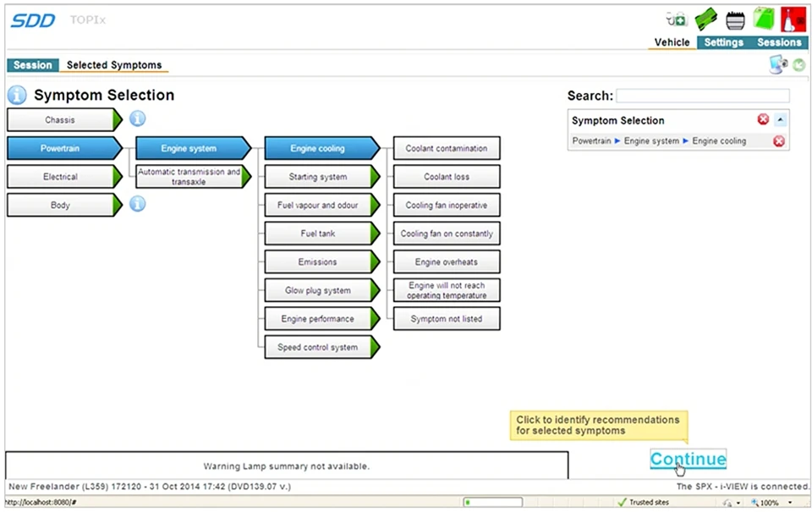The width and height of the screenshot is (812, 512).
Task: Choose Cooling fan on constantly symptom
Action: pos(447,234)
